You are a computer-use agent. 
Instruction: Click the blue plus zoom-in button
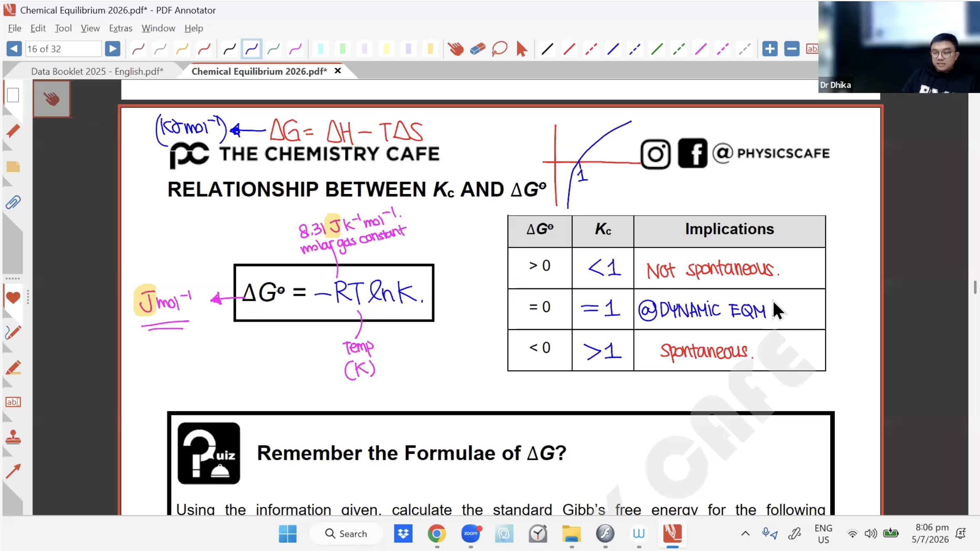(770, 49)
